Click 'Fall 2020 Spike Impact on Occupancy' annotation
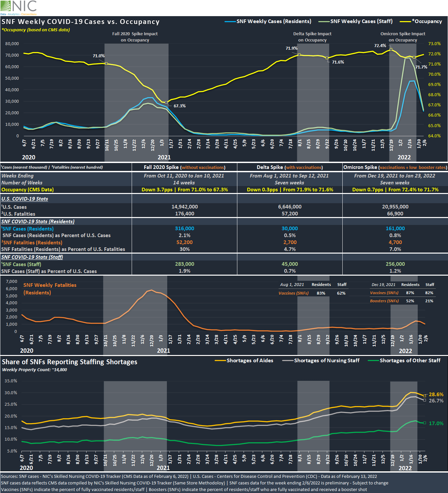The width and height of the screenshot is (448, 493). click(135, 37)
